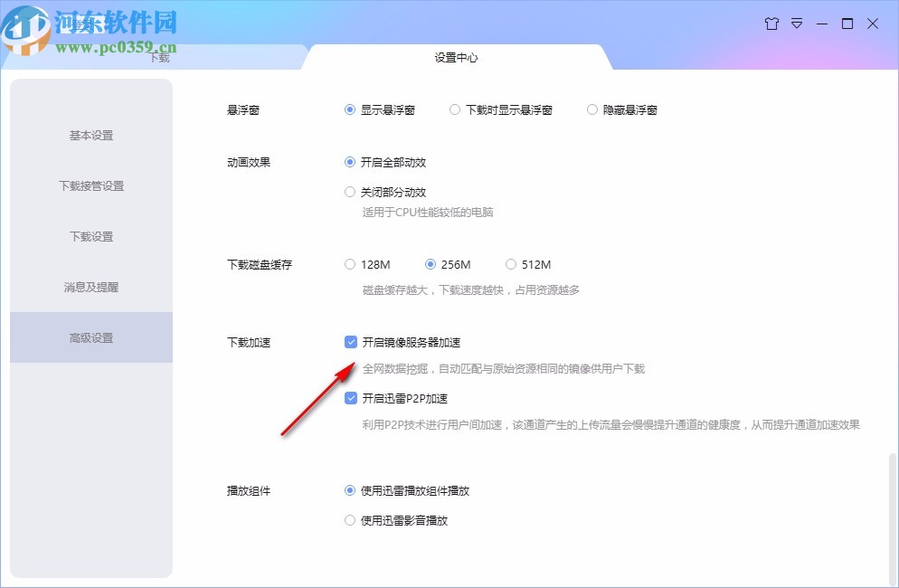
Task: Open 基本设置 in the sidebar
Action: pyautogui.click(x=90, y=135)
